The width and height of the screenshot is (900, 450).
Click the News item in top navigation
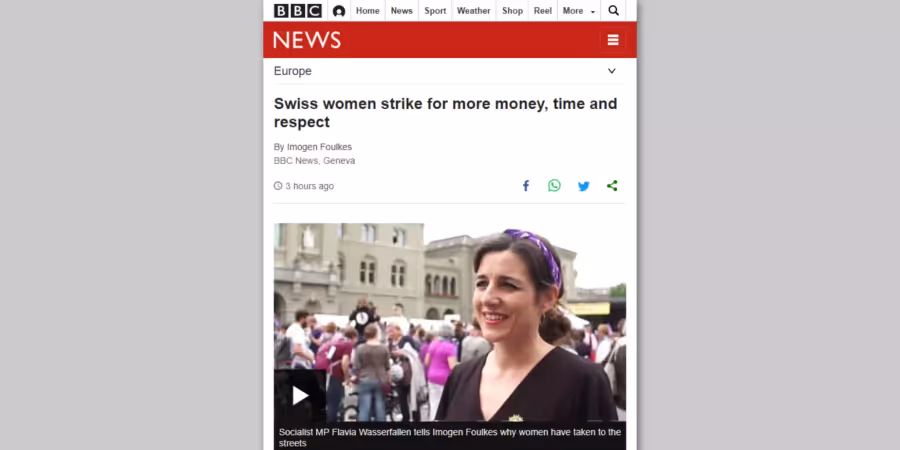401,11
